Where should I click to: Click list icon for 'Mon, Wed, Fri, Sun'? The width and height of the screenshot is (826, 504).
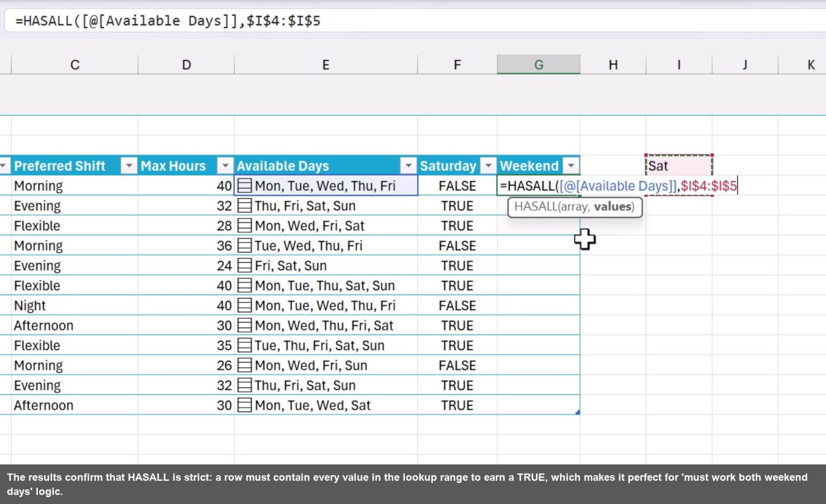pos(244,365)
